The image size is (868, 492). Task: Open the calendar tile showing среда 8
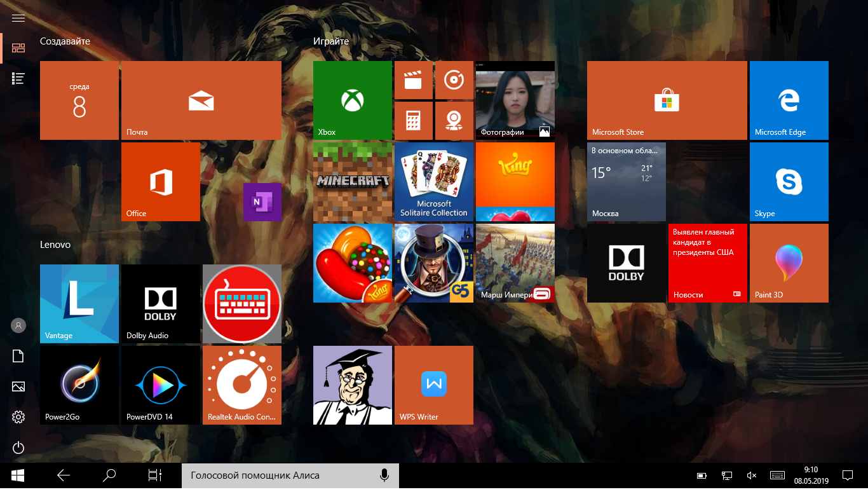tap(79, 100)
